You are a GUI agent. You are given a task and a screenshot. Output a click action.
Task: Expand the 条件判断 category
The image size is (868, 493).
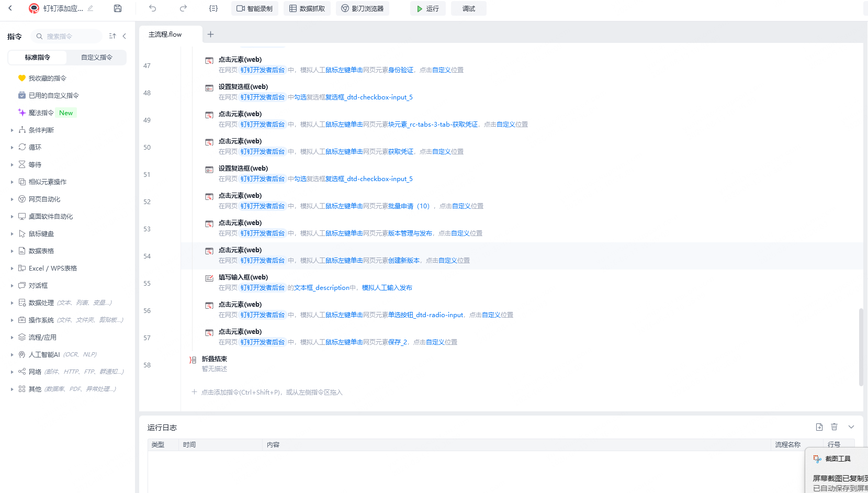pyautogui.click(x=12, y=130)
